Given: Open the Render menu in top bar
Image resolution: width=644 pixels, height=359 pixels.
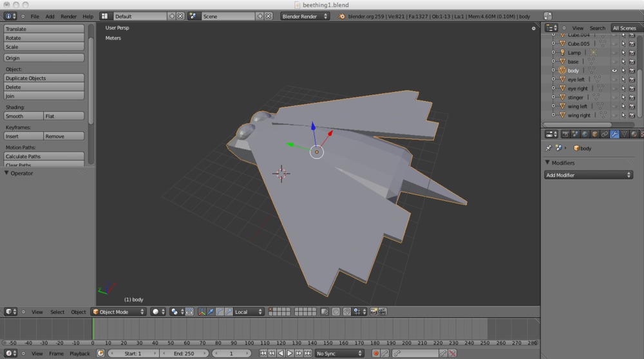Looking at the screenshot, I should click(x=68, y=16).
